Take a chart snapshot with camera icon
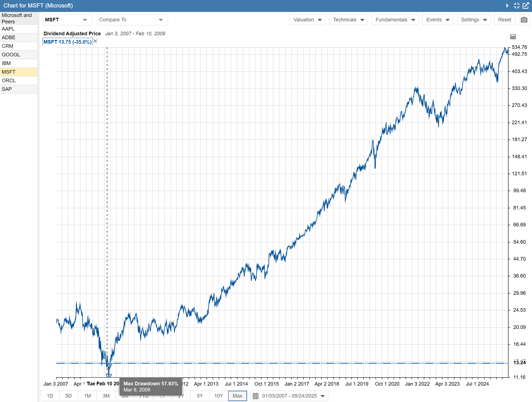 coord(524,20)
